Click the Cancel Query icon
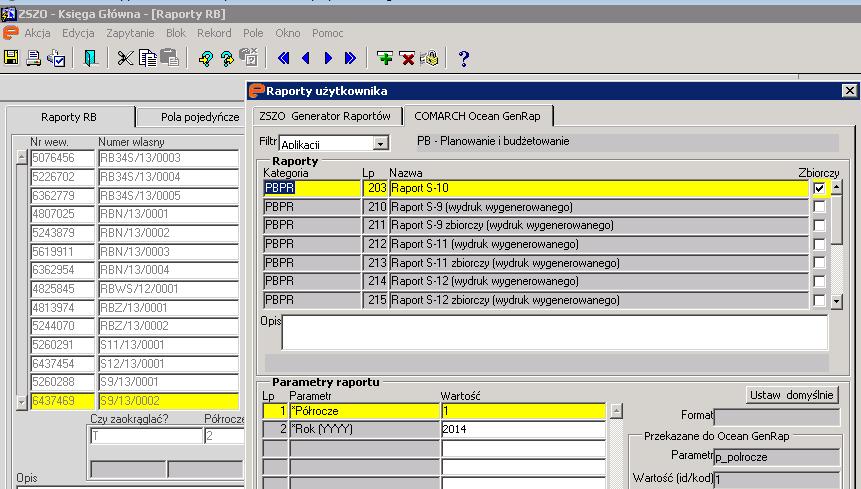Viewport: 861px width, 489px height. pos(249,57)
